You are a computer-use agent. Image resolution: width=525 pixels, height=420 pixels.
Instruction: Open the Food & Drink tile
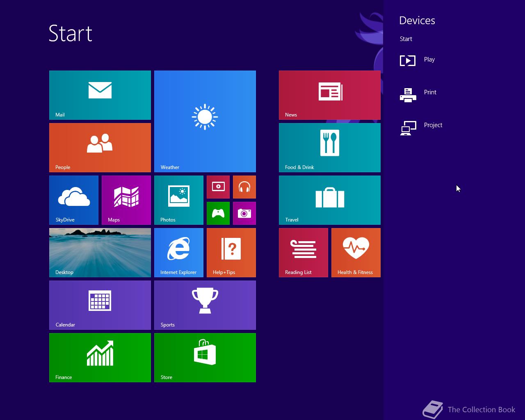330,148
